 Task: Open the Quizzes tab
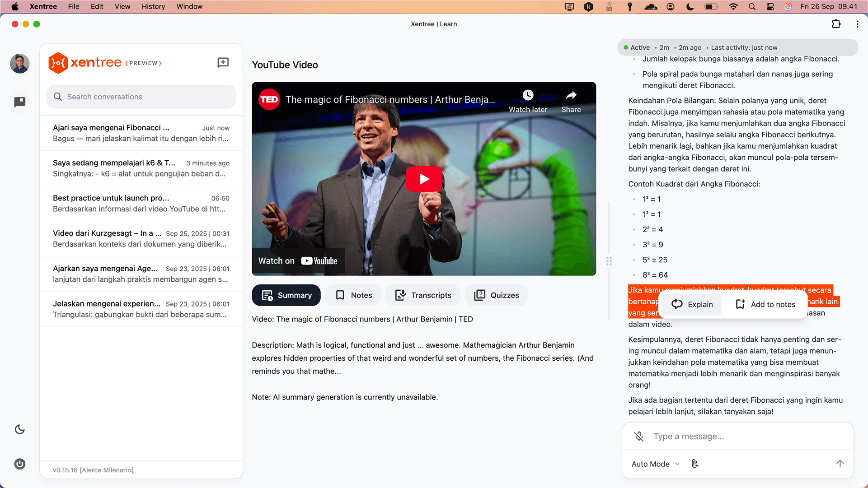click(496, 295)
